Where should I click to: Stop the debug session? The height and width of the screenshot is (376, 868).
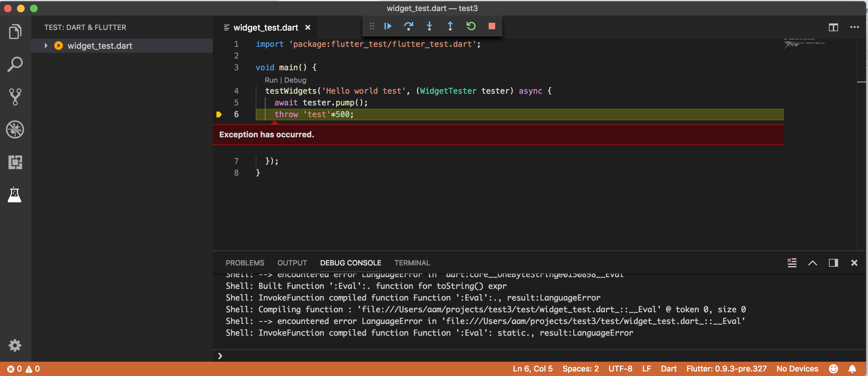click(x=492, y=26)
